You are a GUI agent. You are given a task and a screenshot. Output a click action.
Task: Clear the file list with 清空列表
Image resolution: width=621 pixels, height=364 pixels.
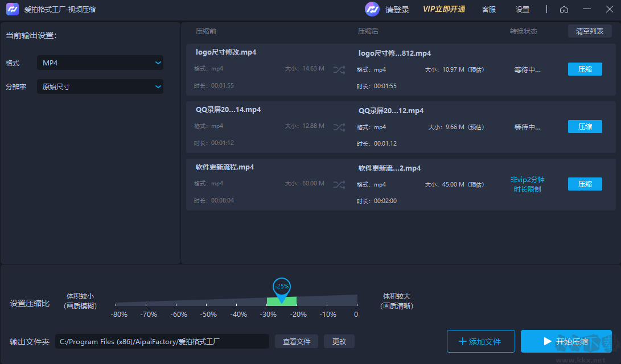tap(590, 31)
